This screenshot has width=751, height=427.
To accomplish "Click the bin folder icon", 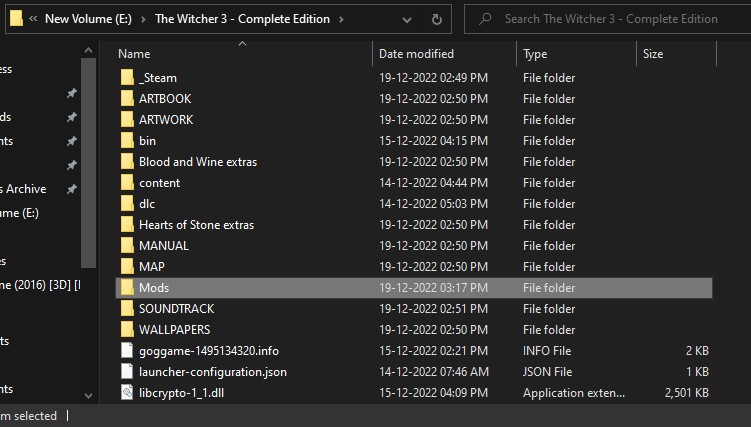I will pyautogui.click(x=127, y=141).
